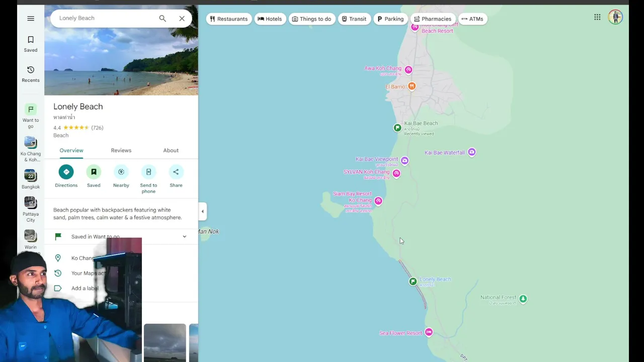
Task: Clear the Lonely Beach search
Action: pos(182,19)
